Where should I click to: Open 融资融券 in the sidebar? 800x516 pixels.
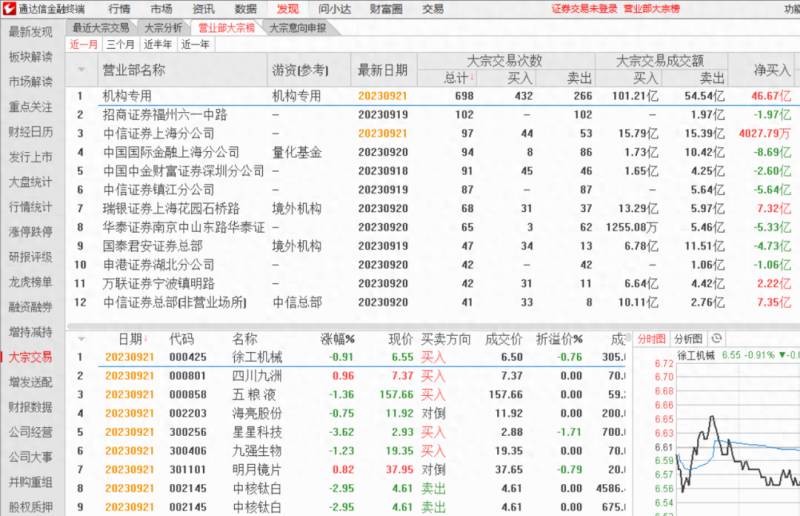click(31, 307)
